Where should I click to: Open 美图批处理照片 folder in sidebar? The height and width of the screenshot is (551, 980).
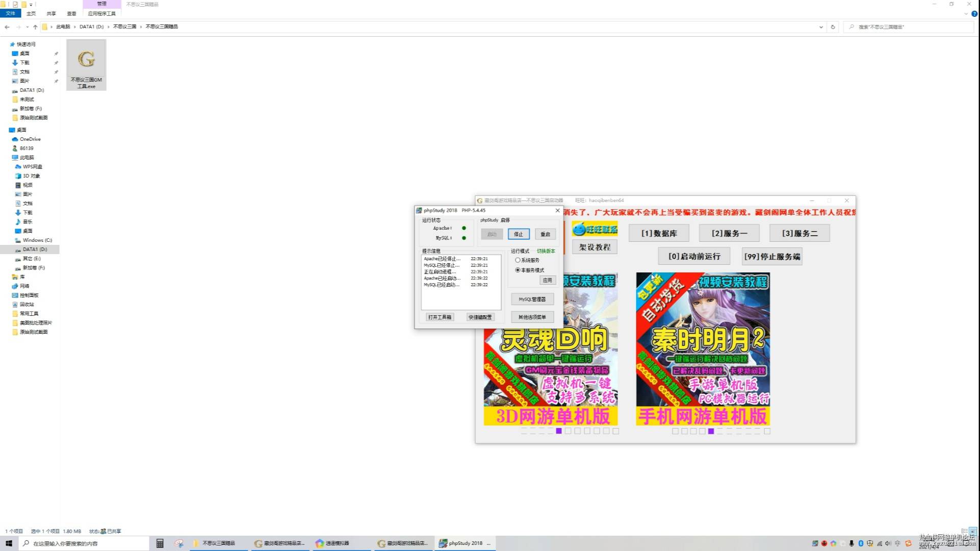point(36,323)
